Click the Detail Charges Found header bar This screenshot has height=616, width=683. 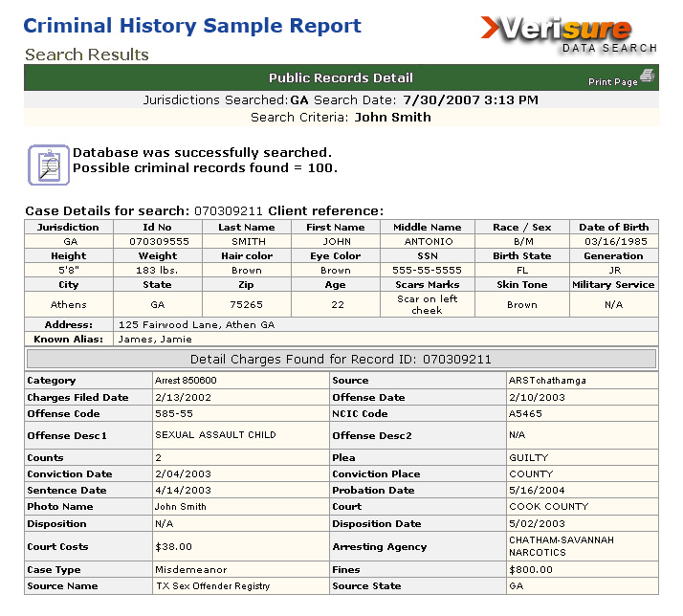341,360
